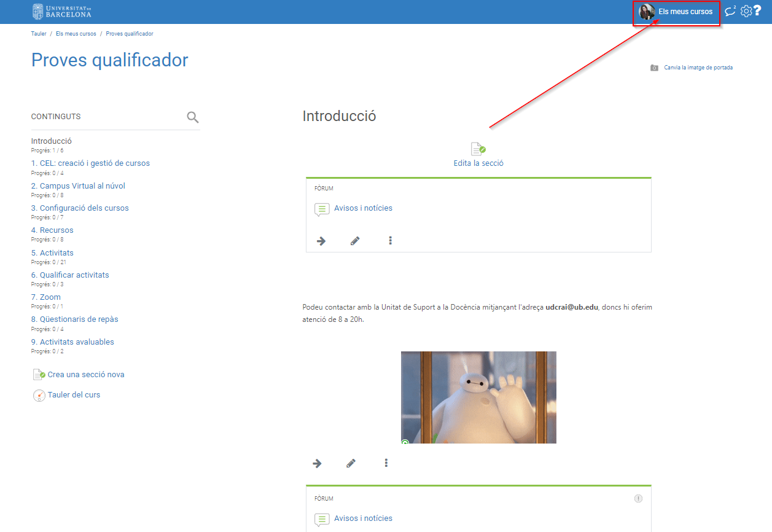Click the "Edita la secció" edit icon
The image size is (772, 532).
click(x=478, y=148)
